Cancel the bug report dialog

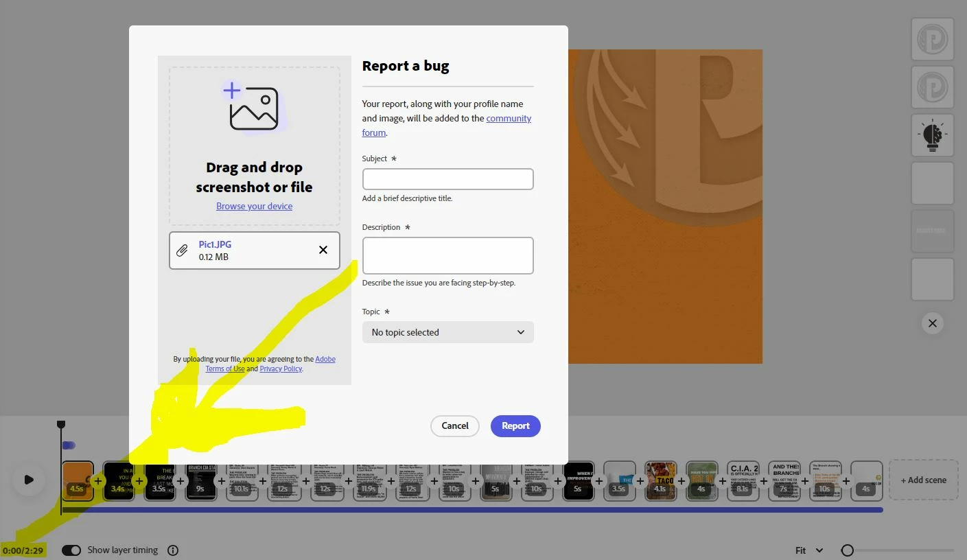454,426
